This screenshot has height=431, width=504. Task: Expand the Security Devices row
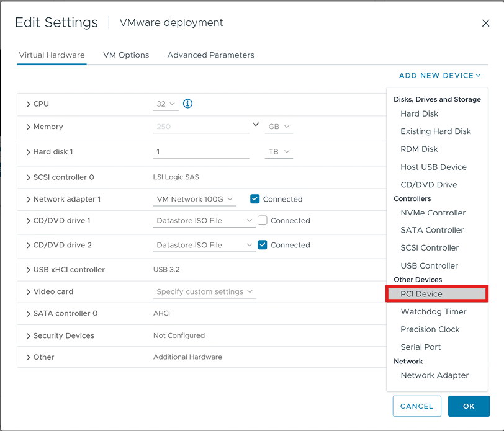[28, 335]
